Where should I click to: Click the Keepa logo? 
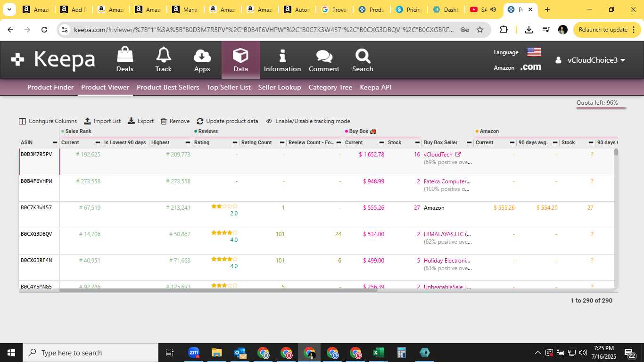[53, 59]
